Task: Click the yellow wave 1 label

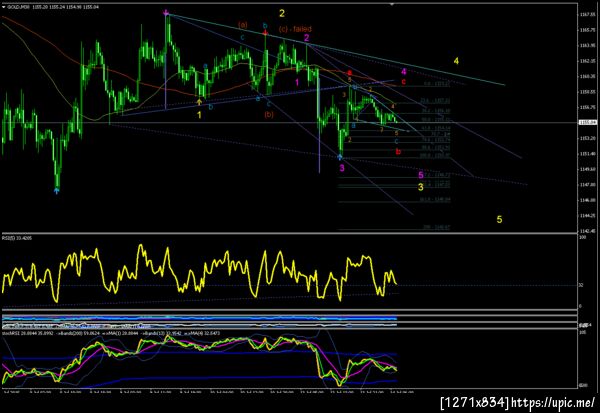Action: (199, 115)
